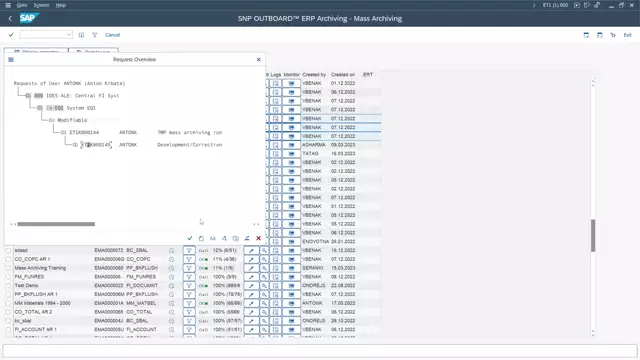Tick the checkbox for Mass Archiving Training
Image resolution: width=640 pixels, height=360 pixels.
tap(8, 268)
